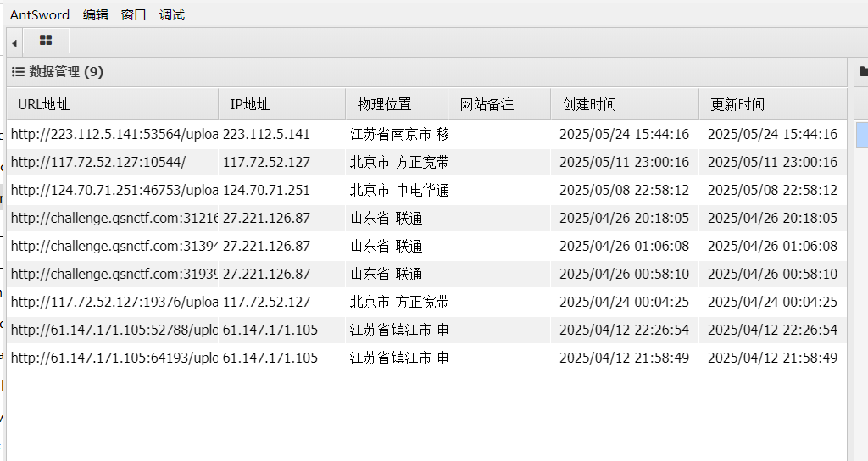Open the 编辑 menu
The height and width of the screenshot is (461, 868).
click(96, 14)
